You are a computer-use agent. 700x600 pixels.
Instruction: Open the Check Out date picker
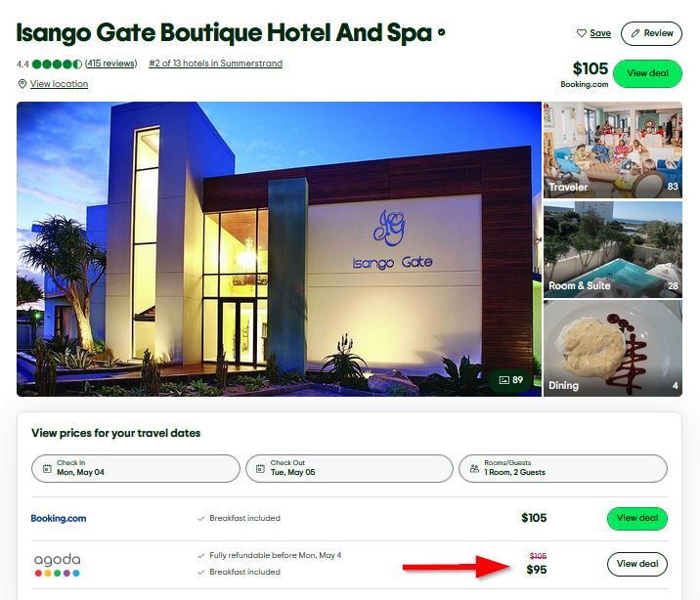349,468
